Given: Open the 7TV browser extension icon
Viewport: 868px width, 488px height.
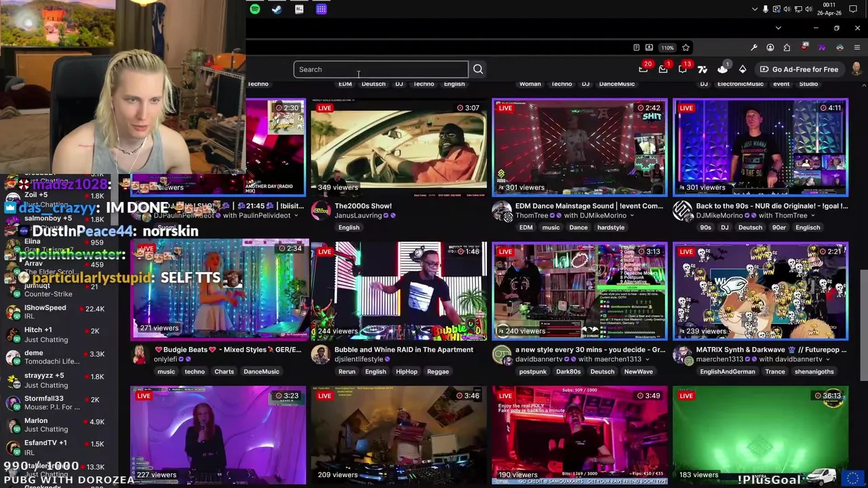Looking at the screenshot, I should (x=822, y=47).
